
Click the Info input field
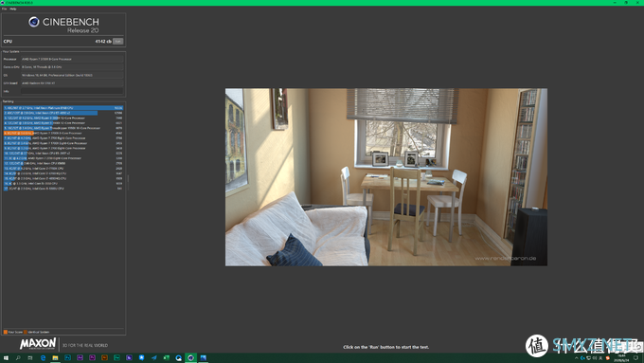[x=72, y=91]
